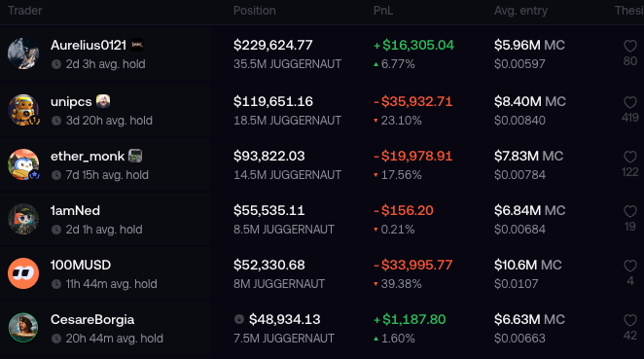
Task: Open trader name 100MUSD
Action: (x=81, y=265)
